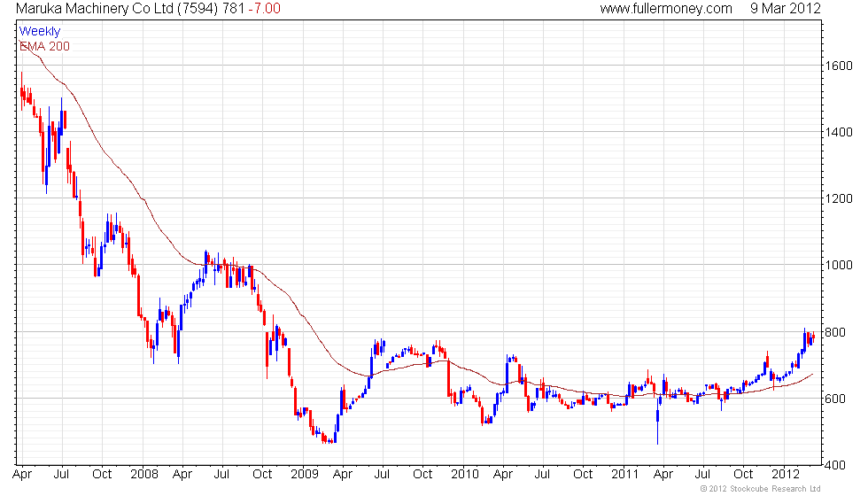This screenshot has width=868, height=496.
Task: Click the 2010 label on time axis
Action: point(464,475)
